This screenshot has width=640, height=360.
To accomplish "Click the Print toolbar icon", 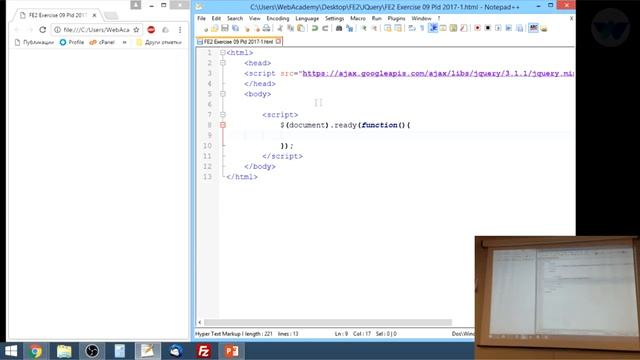I will [266, 28].
